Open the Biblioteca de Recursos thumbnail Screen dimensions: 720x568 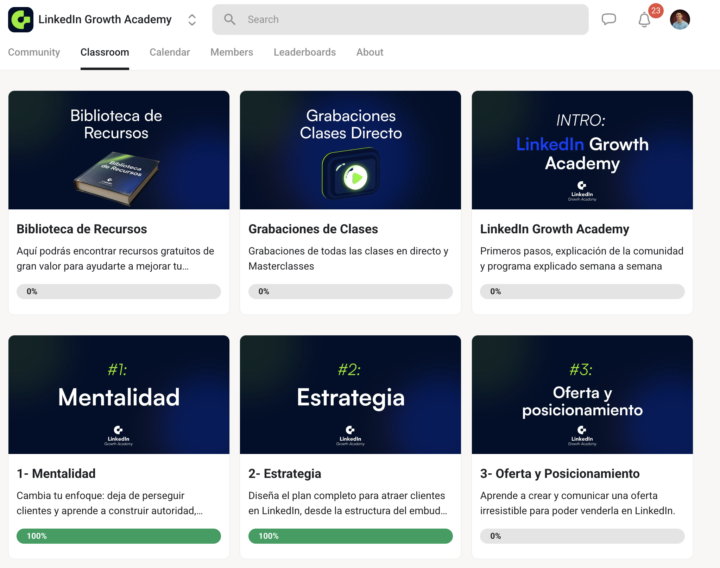pos(119,150)
